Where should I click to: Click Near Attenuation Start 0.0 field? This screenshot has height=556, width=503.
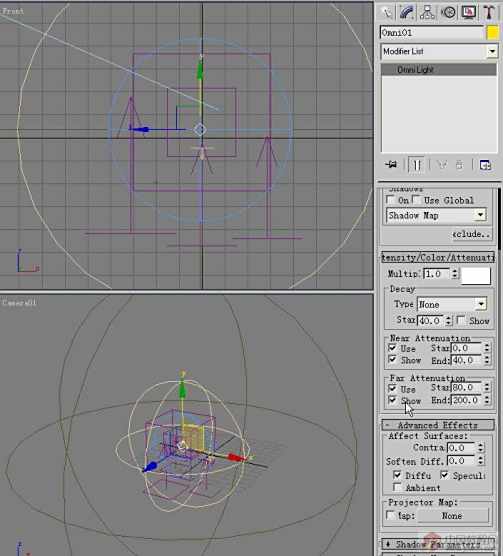(x=467, y=348)
